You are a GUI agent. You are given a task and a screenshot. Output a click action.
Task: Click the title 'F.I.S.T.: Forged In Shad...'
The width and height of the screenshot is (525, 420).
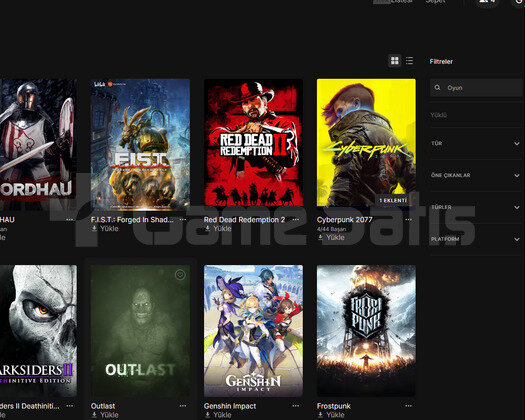pos(132,220)
